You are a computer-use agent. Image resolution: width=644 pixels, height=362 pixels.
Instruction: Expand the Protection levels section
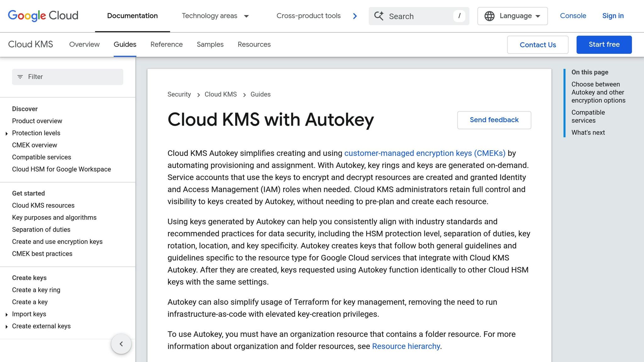(7, 133)
